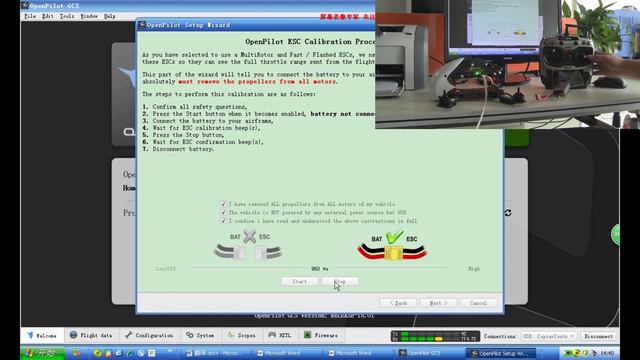Screen dimensions: 640x360
Task: Switch to the HITL tab
Action: point(280,335)
